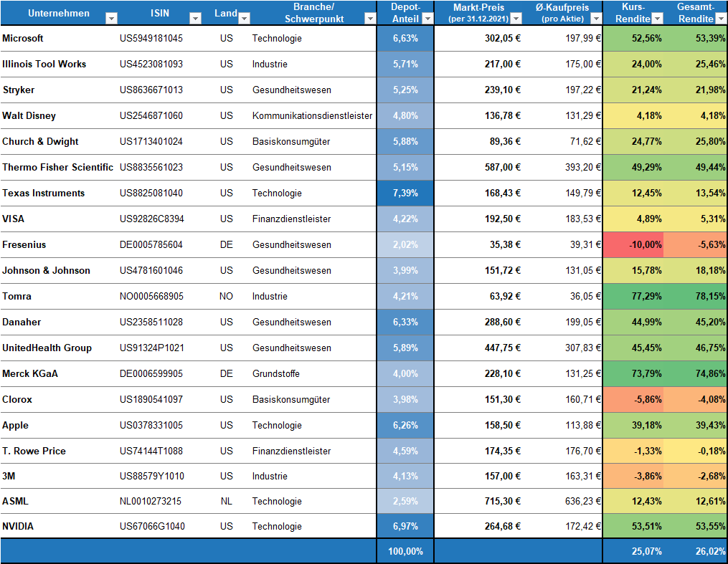Image resolution: width=728 pixels, height=564 pixels.
Task: Select the Clorox company cell
Action: [17, 400]
